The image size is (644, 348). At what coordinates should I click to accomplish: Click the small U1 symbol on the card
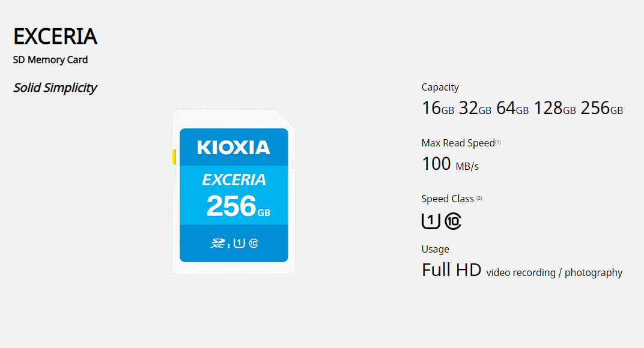[240, 244]
